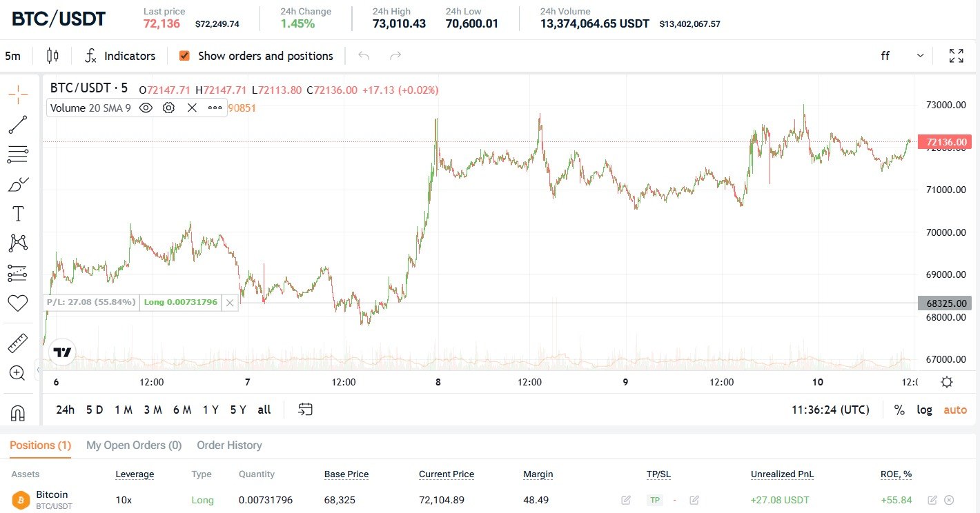Choose the text annotation tool

[x=18, y=214]
